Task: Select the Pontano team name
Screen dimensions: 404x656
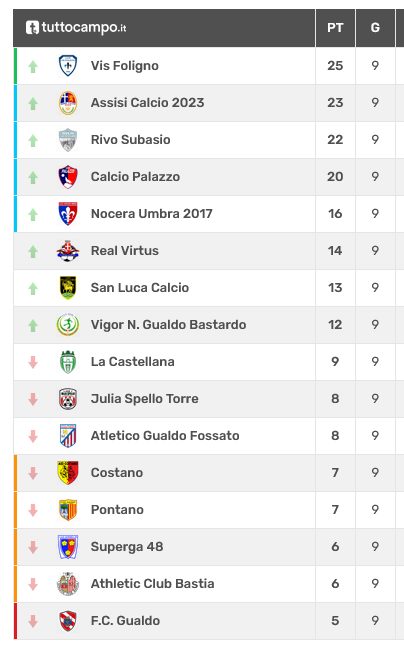Action: pos(117,510)
